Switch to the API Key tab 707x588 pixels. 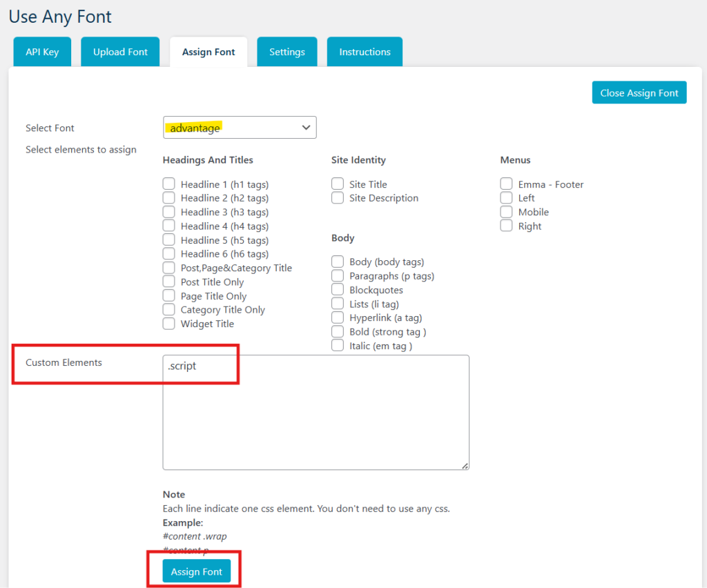tap(42, 52)
